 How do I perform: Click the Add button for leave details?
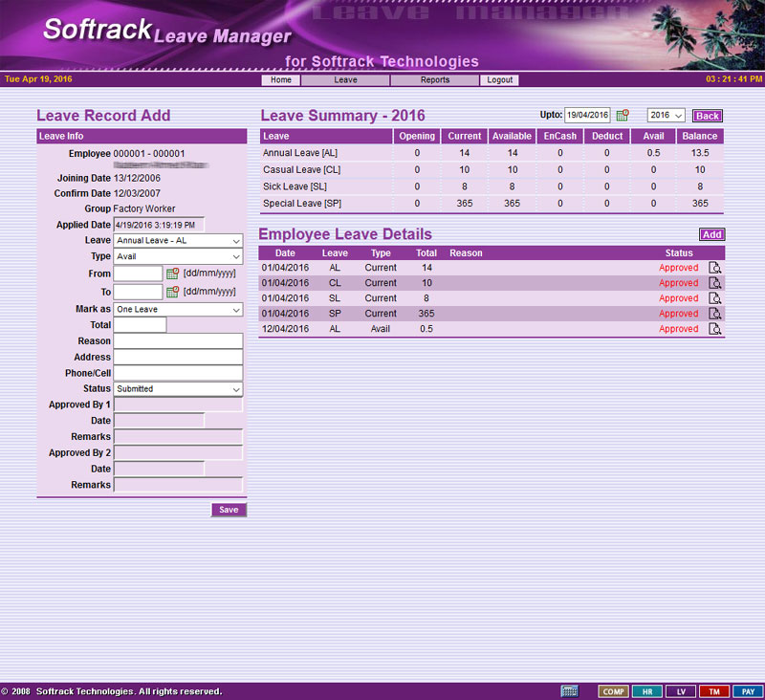coord(711,234)
